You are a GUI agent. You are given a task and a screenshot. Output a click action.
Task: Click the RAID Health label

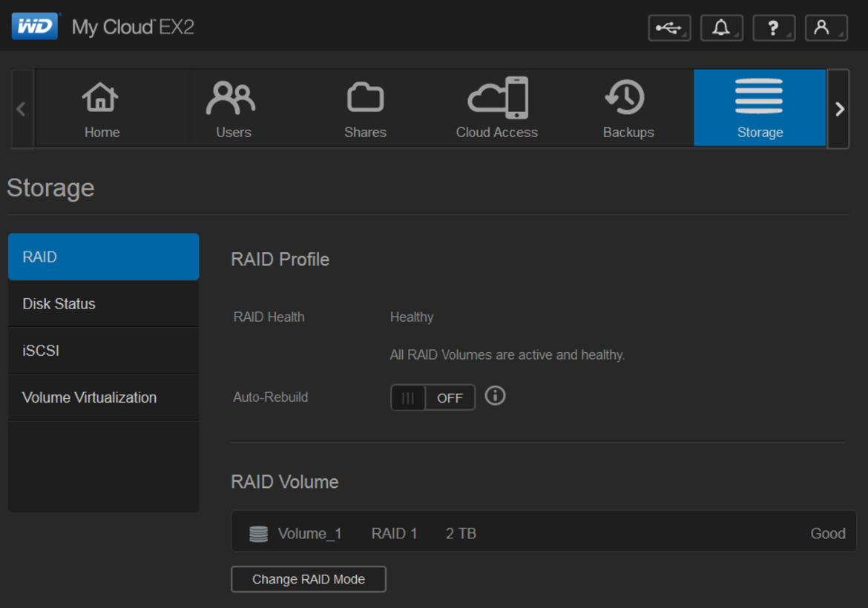click(269, 317)
